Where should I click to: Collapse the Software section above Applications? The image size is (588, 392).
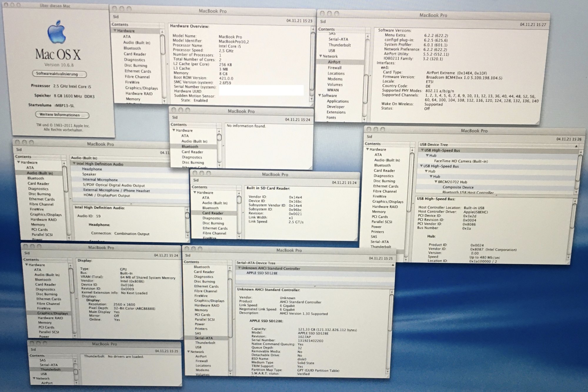coord(320,96)
